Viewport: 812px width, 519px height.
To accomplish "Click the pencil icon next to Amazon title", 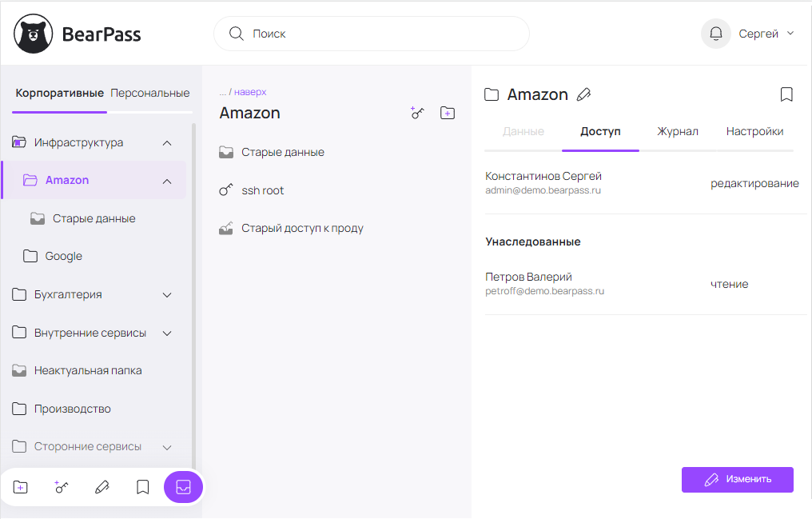I will click(583, 94).
